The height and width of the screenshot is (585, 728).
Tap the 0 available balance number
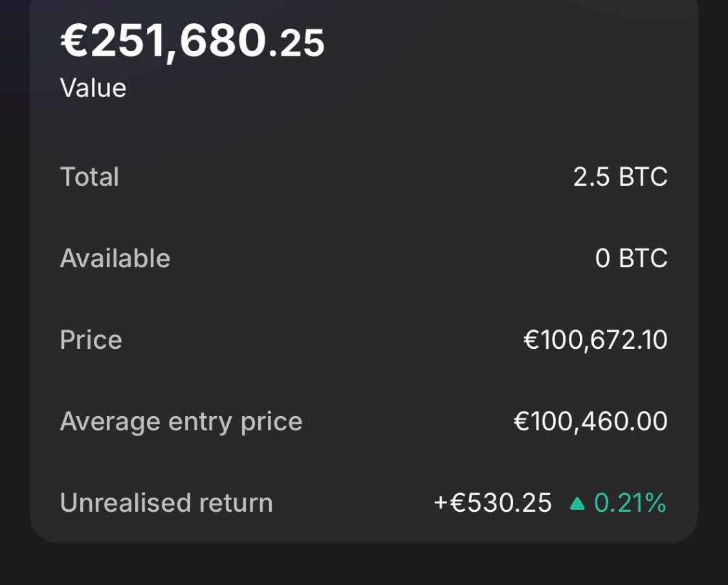[x=602, y=259]
